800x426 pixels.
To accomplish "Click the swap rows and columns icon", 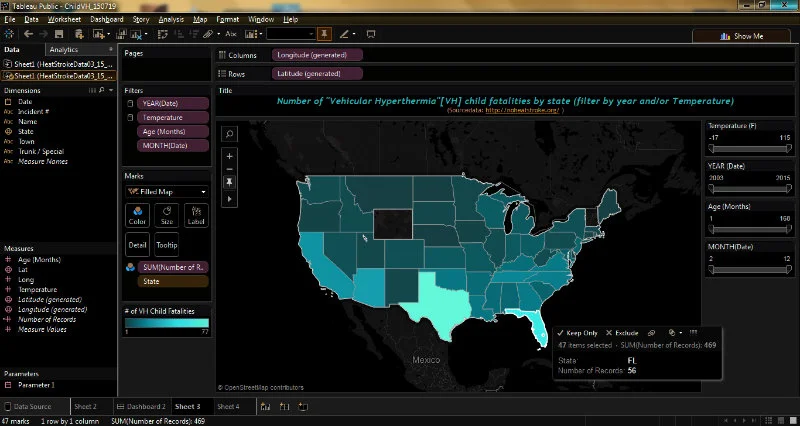I will tap(163, 34).
